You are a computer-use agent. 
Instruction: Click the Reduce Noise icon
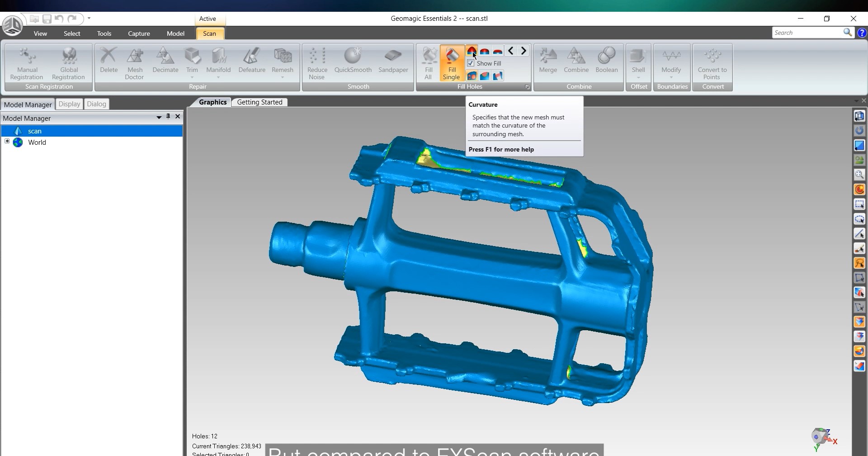click(x=317, y=63)
